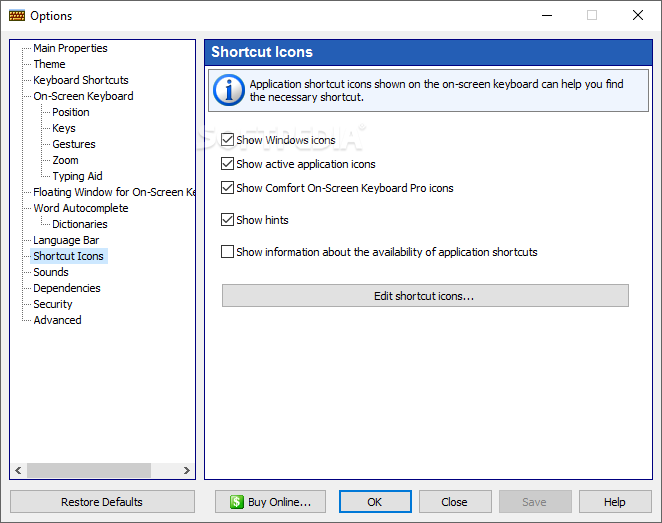Click the green dollar icon on Buy Online
Viewport: 662px width, 523px height.
pos(236,502)
